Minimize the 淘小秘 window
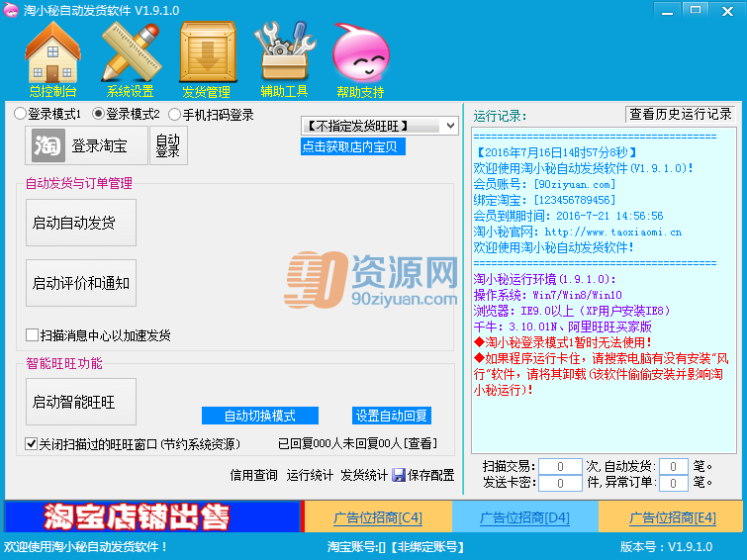The image size is (747, 560). coord(668,11)
